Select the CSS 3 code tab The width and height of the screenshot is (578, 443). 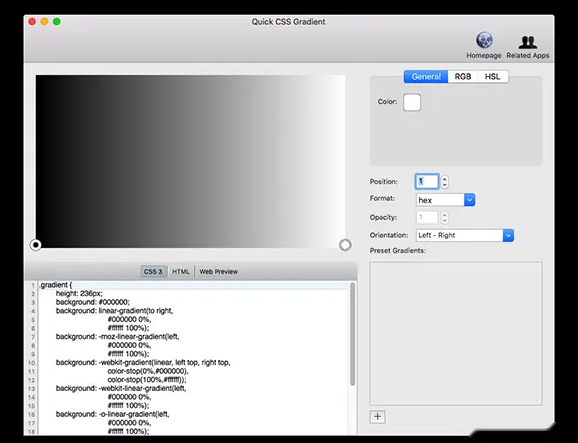click(153, 272)
